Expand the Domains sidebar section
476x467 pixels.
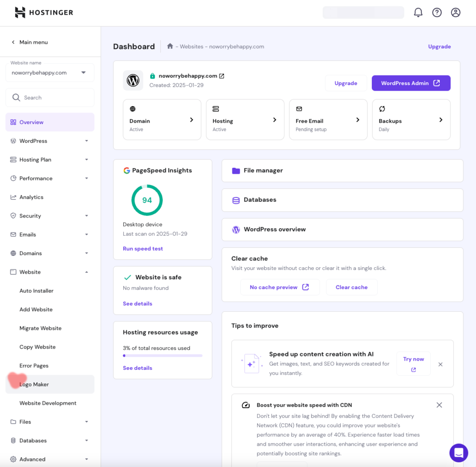tap(86, 253)
